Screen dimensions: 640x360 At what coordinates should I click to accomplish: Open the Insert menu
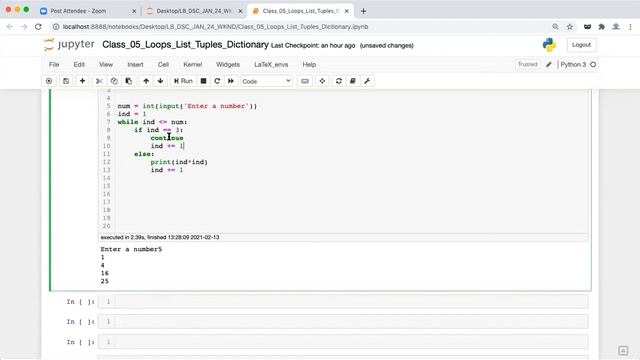(x=135, y=64)
